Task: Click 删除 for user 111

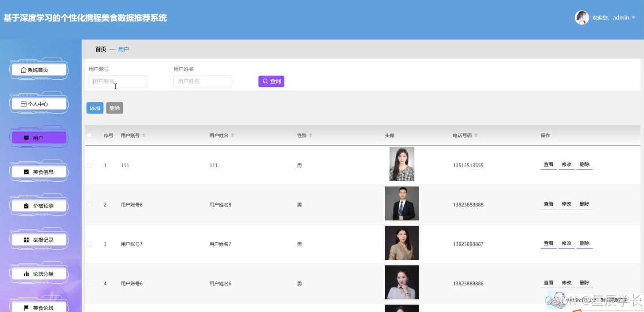Action: (585, 164)
